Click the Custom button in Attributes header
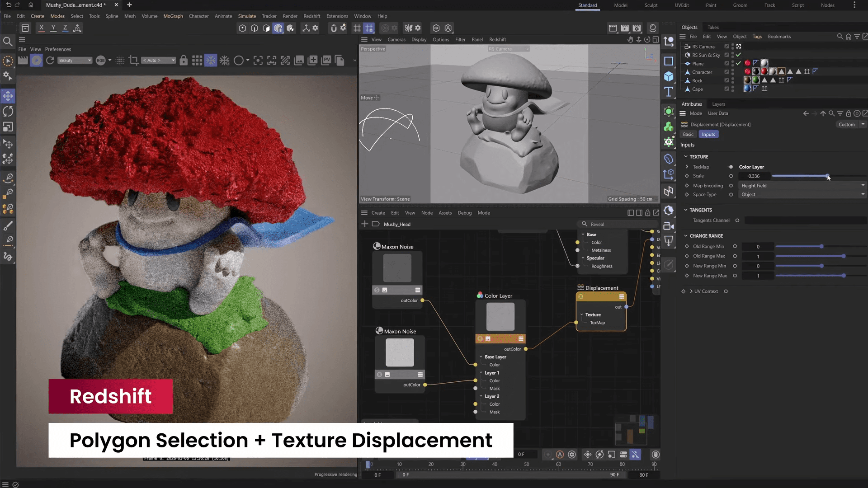Viewport: 868px width, 488px height. pos(847,125)
